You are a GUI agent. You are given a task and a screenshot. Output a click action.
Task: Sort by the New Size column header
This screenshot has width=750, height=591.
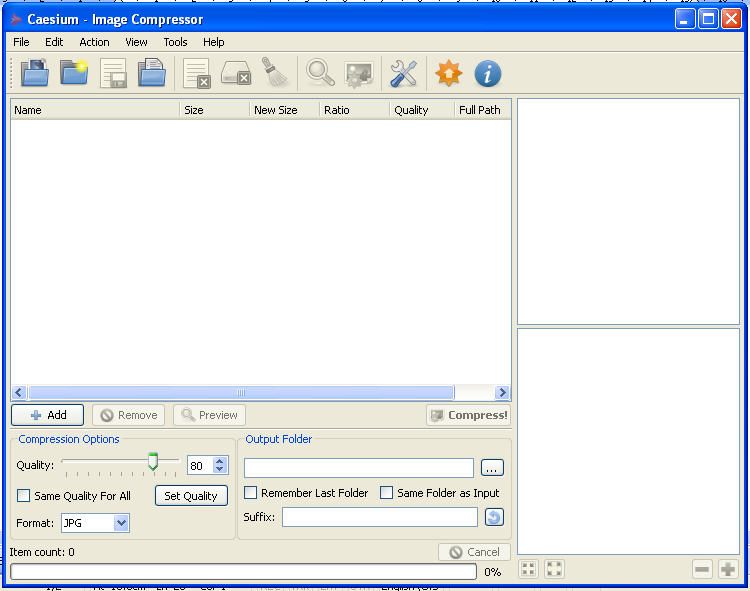[x=284, y=110]
